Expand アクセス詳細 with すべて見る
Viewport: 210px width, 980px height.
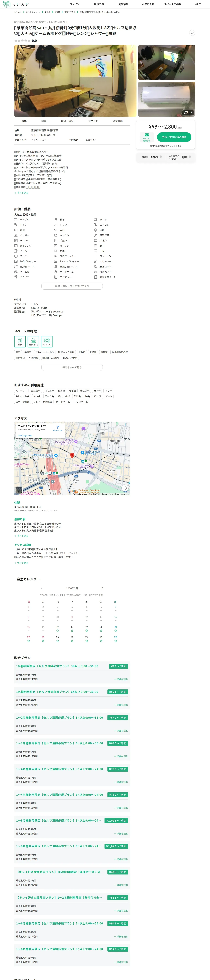[21, 563]
